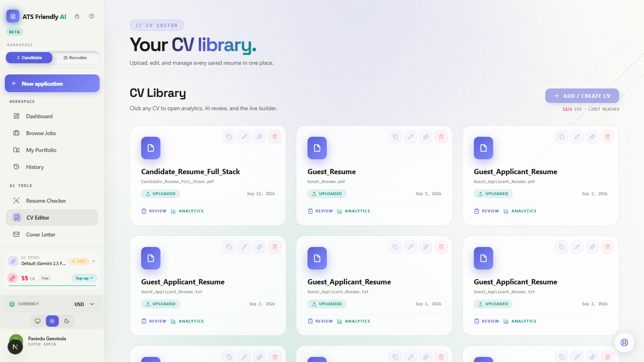Image resolution: width=644 pixels, height=362 pixels.
Task: Click the user avatar N icon
Action: (x=15, y=347)
